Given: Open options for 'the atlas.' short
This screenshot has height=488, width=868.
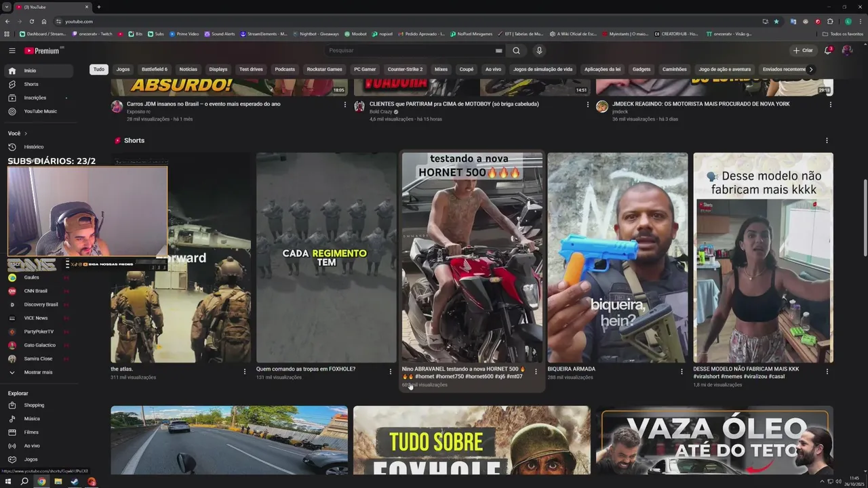Looking at the screenshot, I should [x=245, y=371].
